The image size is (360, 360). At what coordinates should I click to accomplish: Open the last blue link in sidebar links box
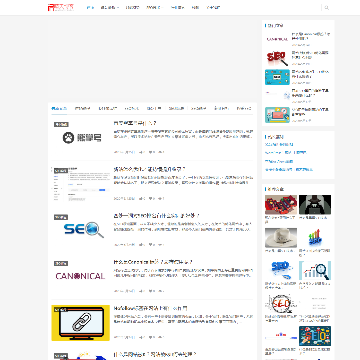(289, 169)
